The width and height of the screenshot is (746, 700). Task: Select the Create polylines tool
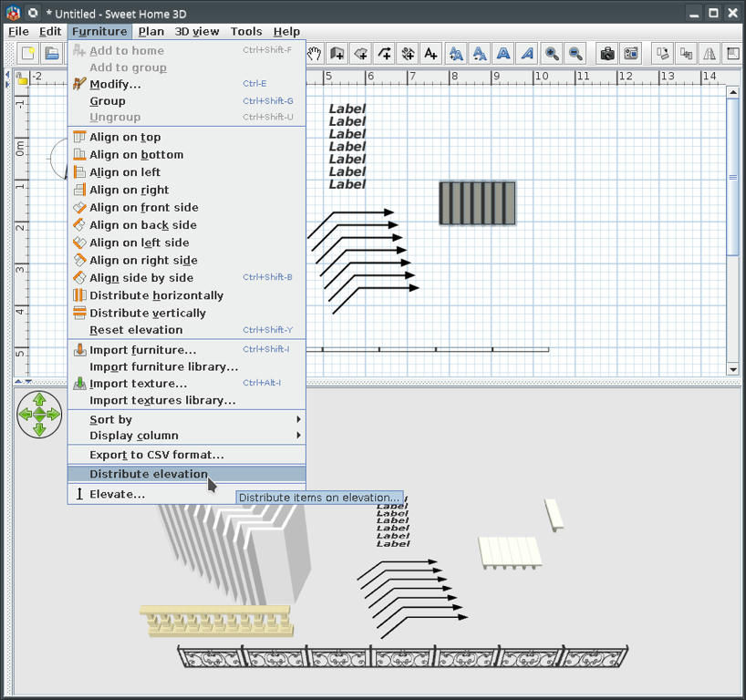[x=385, y=53]
